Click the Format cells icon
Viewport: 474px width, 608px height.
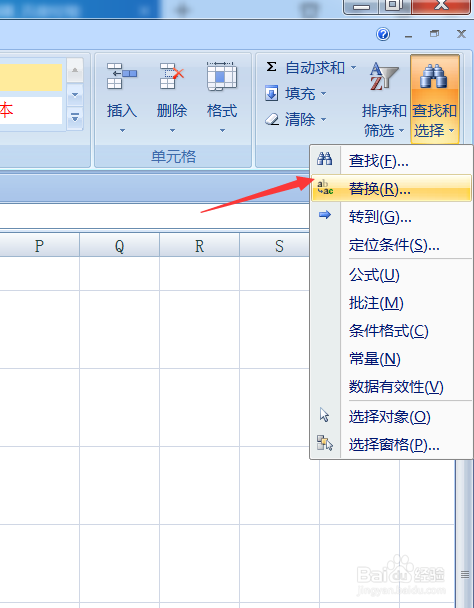[x=221, y=76]
